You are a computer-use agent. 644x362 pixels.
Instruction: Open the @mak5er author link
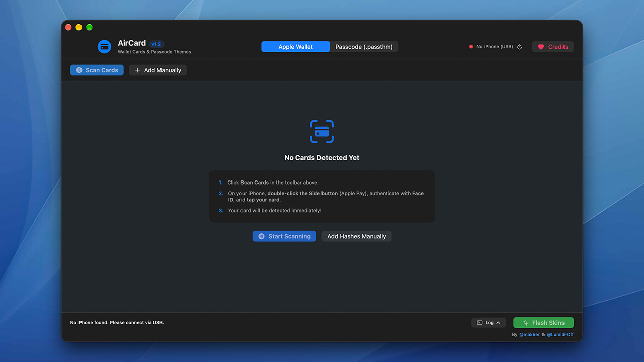(529, 335)
